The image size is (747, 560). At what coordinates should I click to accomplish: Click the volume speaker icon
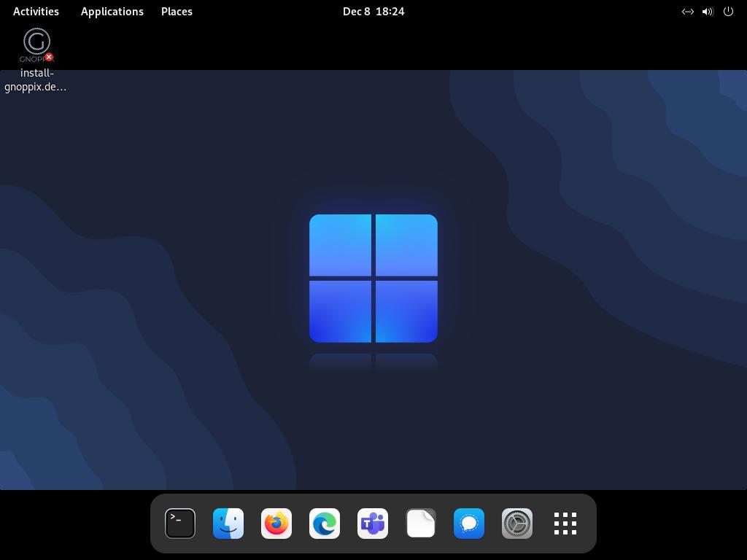708,12
